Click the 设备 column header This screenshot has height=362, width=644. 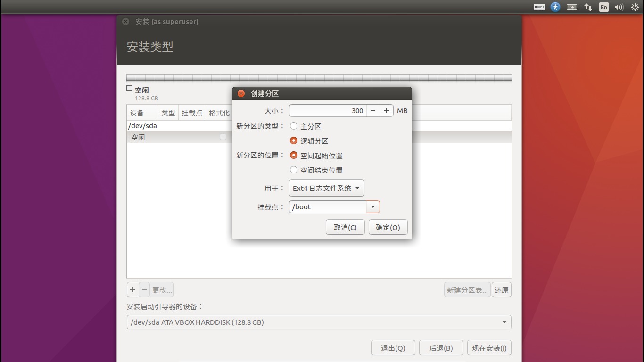click(x=137, y=112)
